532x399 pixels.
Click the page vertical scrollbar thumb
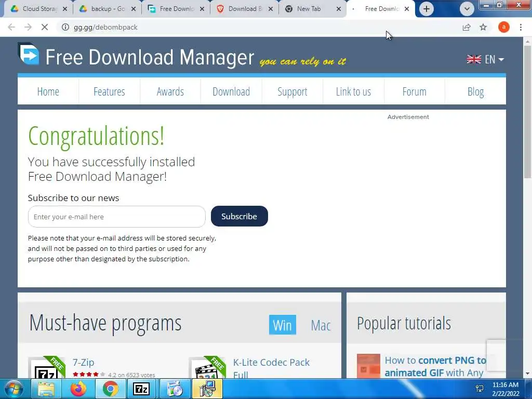coord(528,112)
